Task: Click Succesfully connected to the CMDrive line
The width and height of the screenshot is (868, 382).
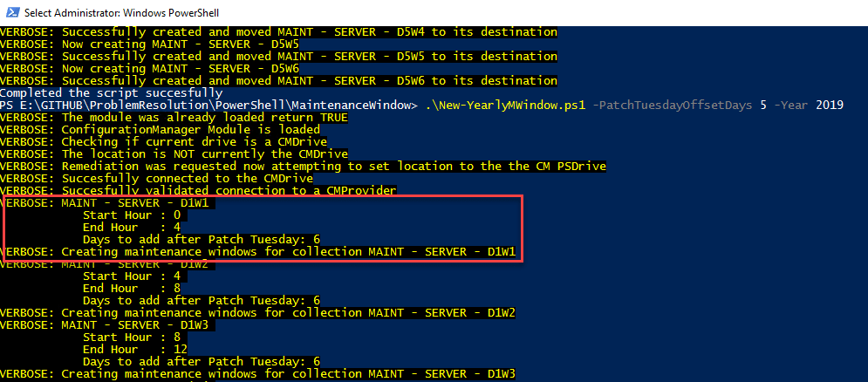Action: tap(157, 178)
